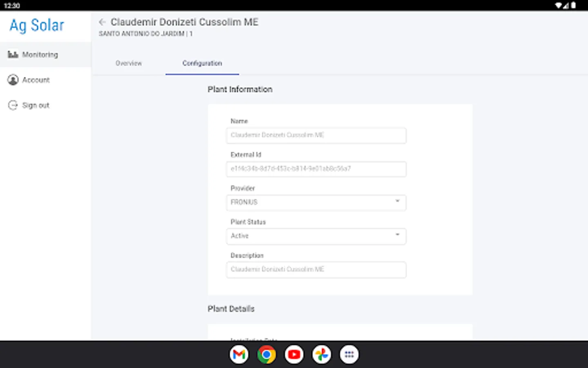Click the back arrow beside plant title
Screen dimensions: 588x368
click(x=102, y=22)
